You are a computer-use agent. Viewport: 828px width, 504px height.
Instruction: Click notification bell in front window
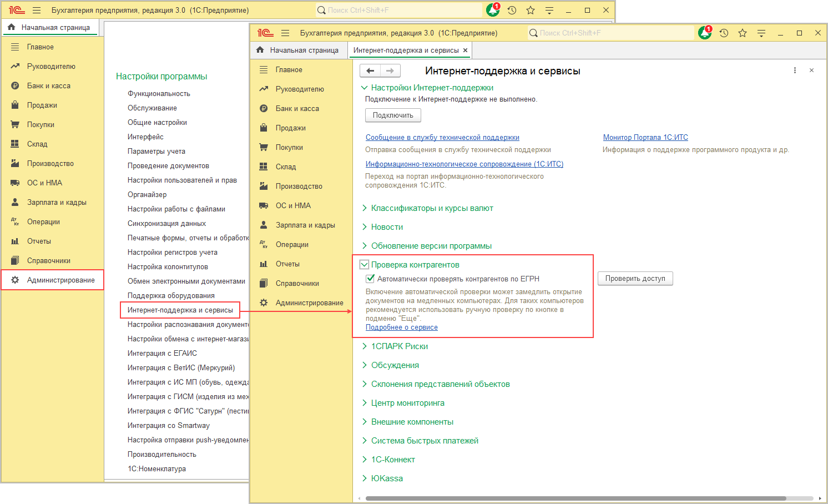point(705,33)
